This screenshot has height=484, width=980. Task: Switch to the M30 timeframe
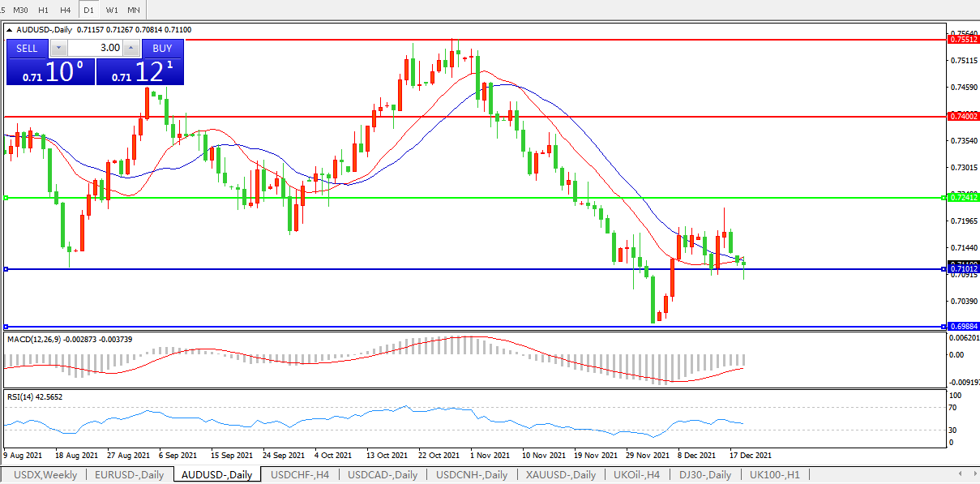tap(20, 10)
